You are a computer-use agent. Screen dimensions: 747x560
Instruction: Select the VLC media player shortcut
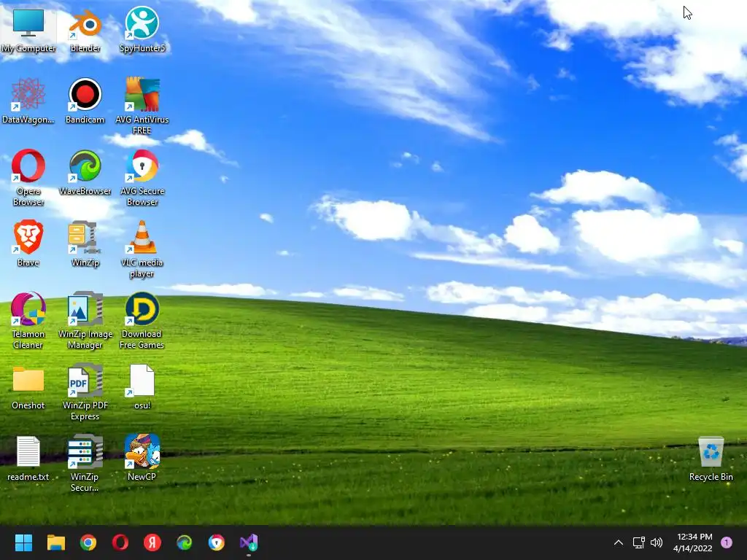click(x=142, y=249)
